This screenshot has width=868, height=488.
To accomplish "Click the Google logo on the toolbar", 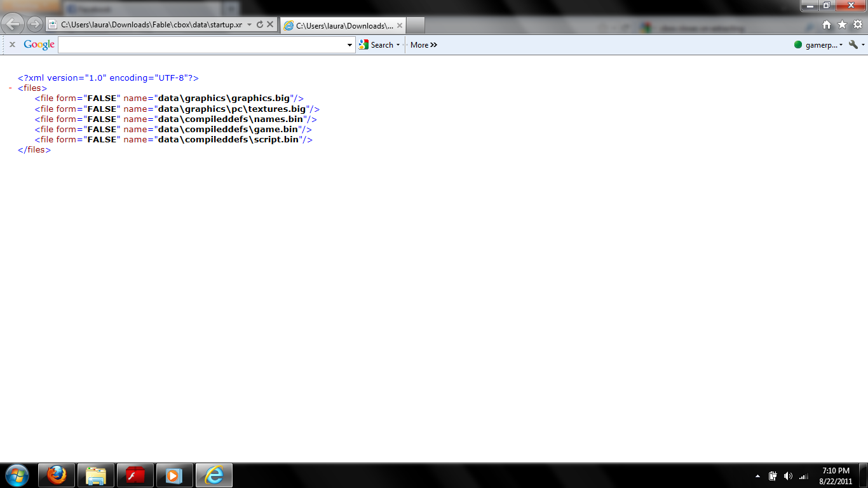I will click(x=39, y=44).
